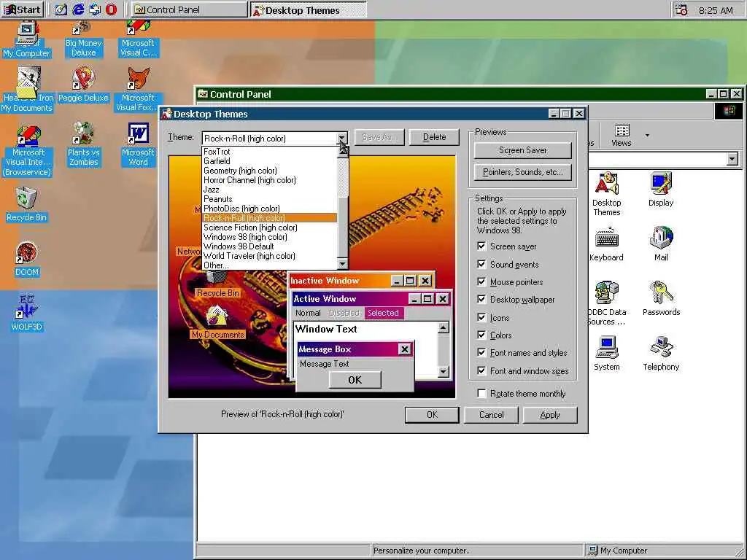Open the Views button dropdown arrow

click(647, 136)
